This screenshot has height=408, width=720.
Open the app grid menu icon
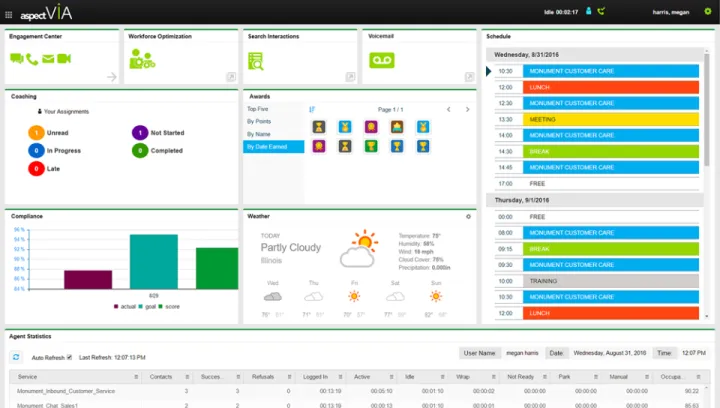pos(8,15)
